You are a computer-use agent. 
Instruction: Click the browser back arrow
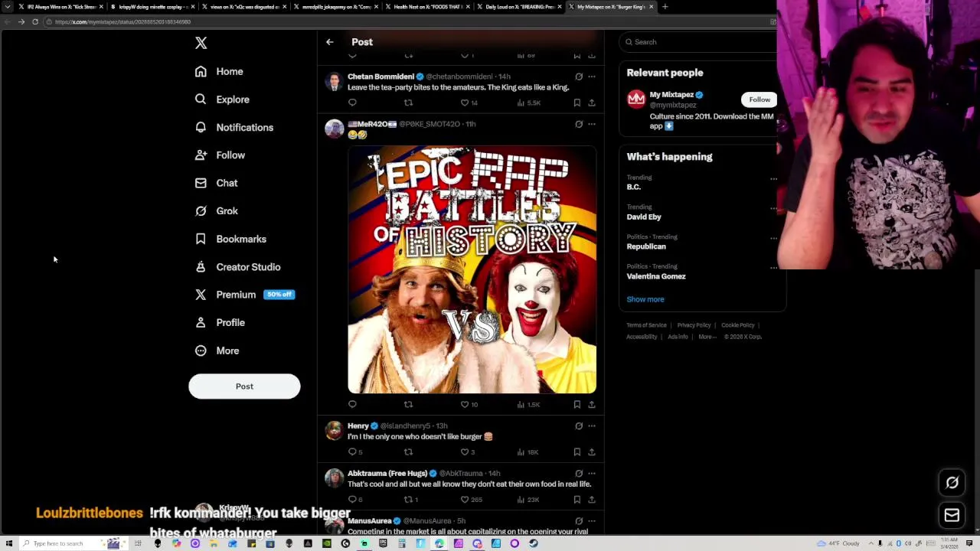point(8,21)
